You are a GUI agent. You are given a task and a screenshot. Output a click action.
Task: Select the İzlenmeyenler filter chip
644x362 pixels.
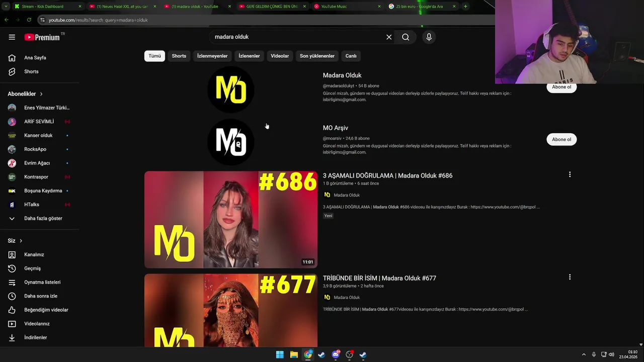coord(212,56)
